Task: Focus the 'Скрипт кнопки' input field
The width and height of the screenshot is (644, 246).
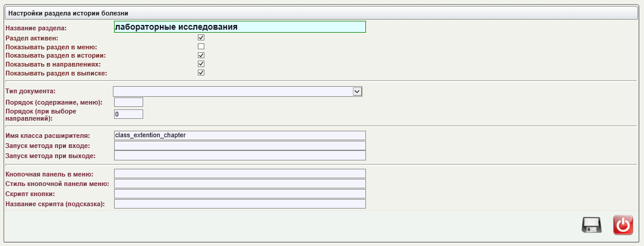Action: tap(239, 194)
